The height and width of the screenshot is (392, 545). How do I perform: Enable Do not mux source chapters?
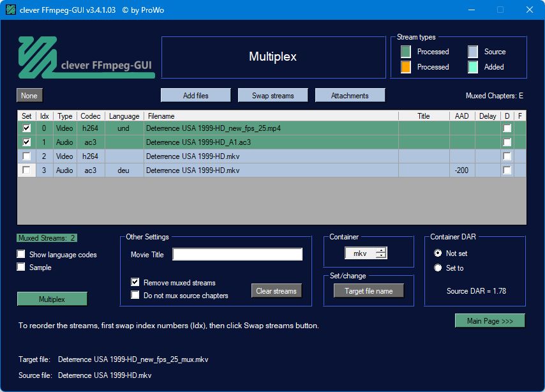point(135,295)
